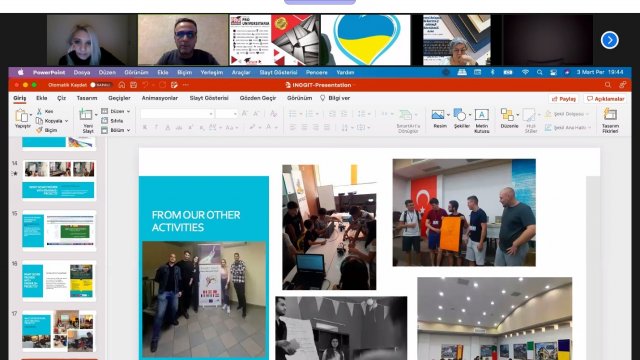This screenshot has height=360, width=640.
Task: Open Tasarım Fikirleri design ideas
Action: coord(610,115)
